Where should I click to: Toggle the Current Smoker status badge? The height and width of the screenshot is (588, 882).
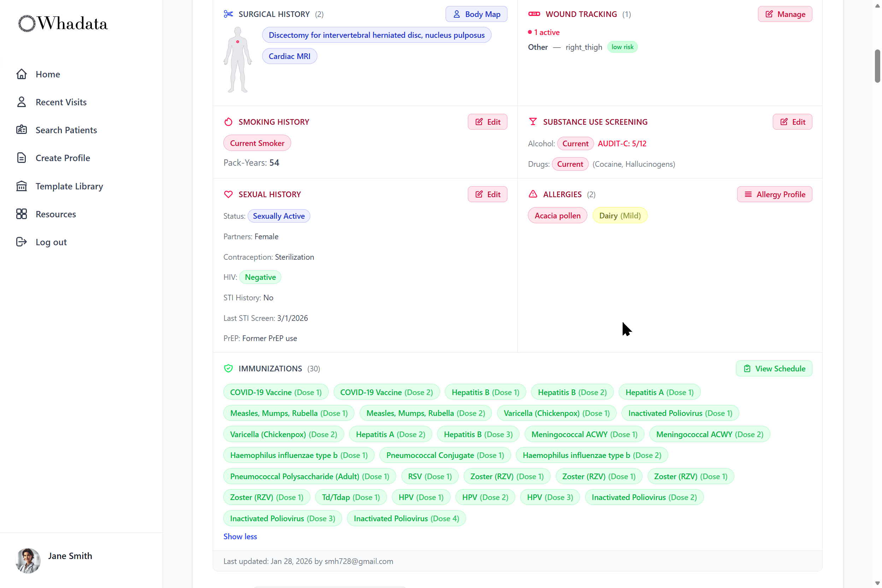257,143
